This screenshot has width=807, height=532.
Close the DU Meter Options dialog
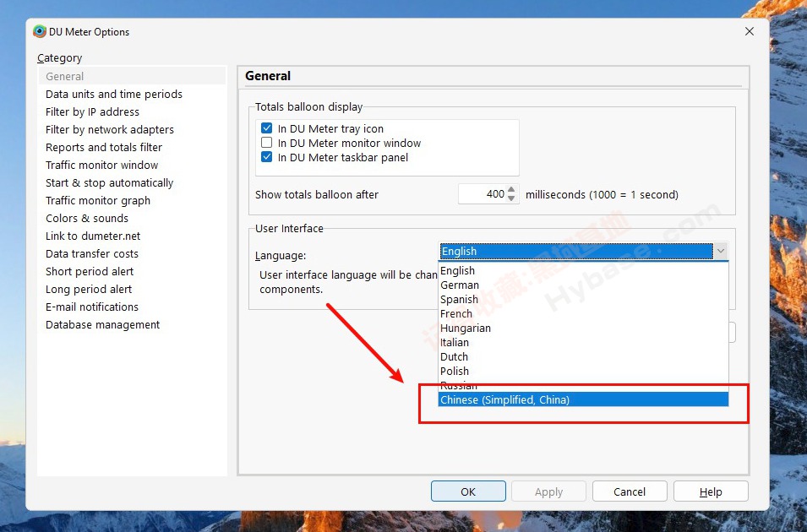coord(749,32)
